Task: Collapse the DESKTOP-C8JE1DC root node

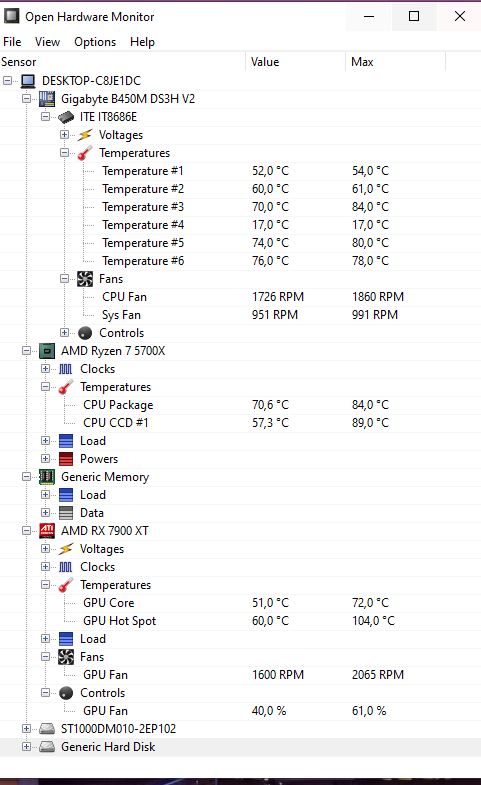Action: coord(8,80)
